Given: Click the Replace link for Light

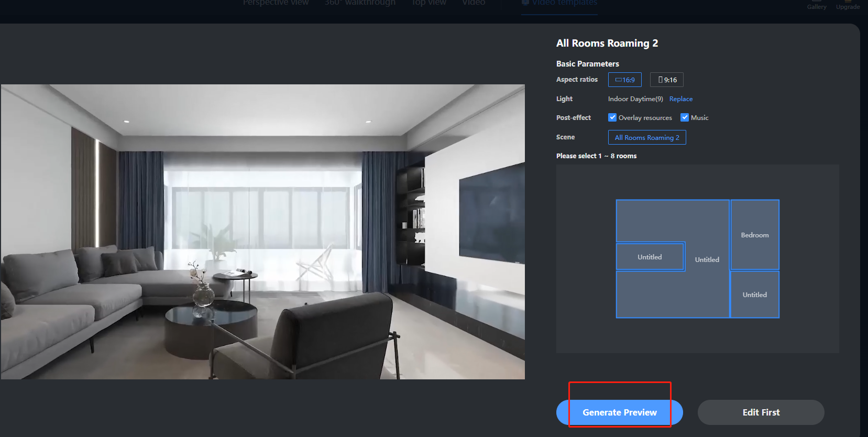Looking at the screenshot, I should [x=680, y=99].
